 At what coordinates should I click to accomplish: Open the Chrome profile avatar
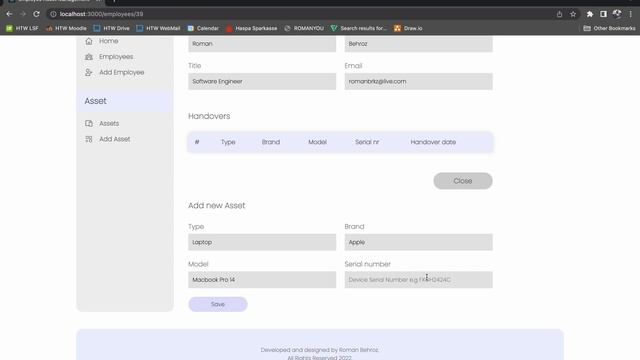(x=617, y=14)
